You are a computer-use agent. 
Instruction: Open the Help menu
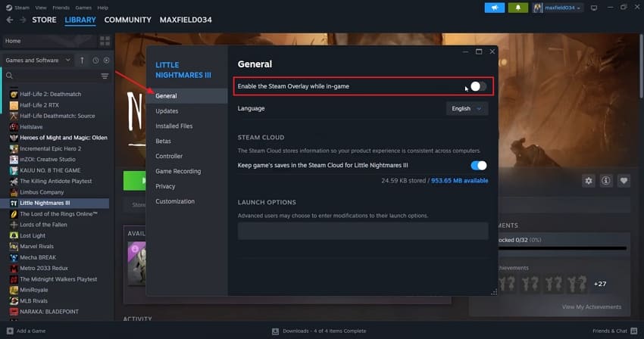[x=103, y=8]
